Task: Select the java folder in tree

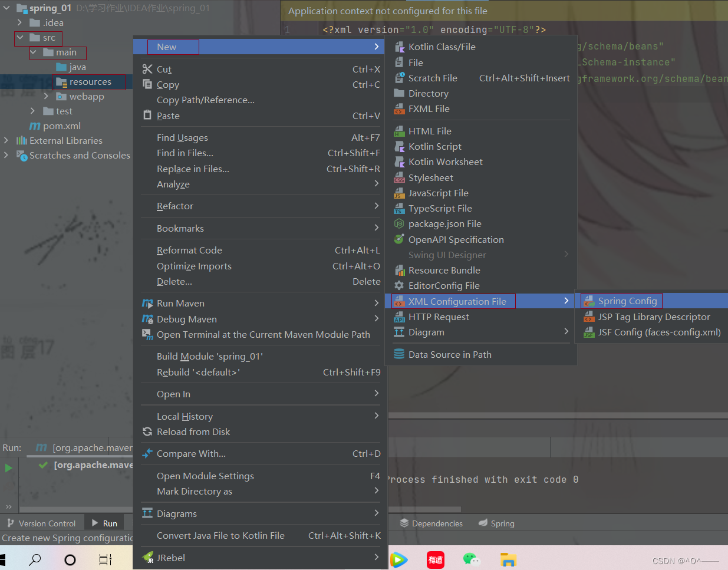Action: (x=77, y=67)
